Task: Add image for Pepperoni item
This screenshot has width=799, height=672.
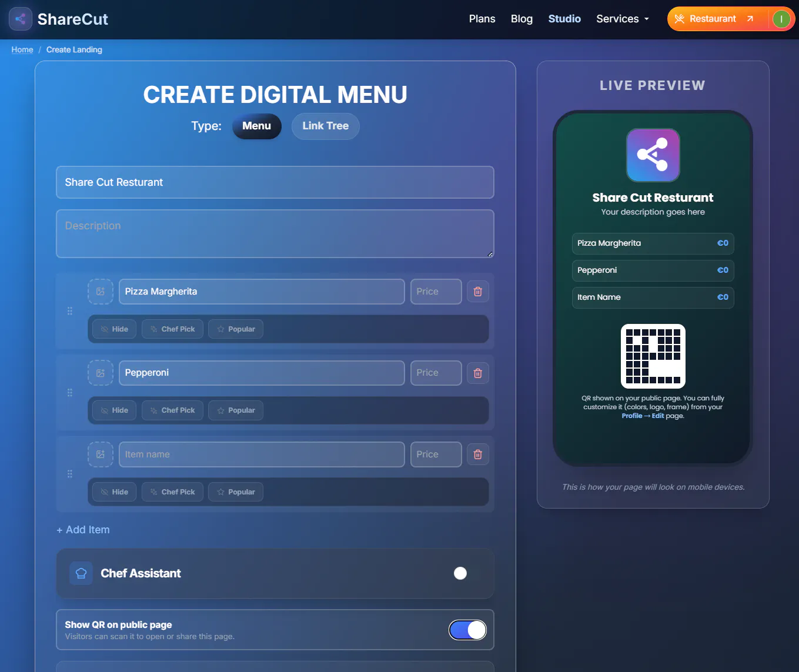Action: click(101, 373)
